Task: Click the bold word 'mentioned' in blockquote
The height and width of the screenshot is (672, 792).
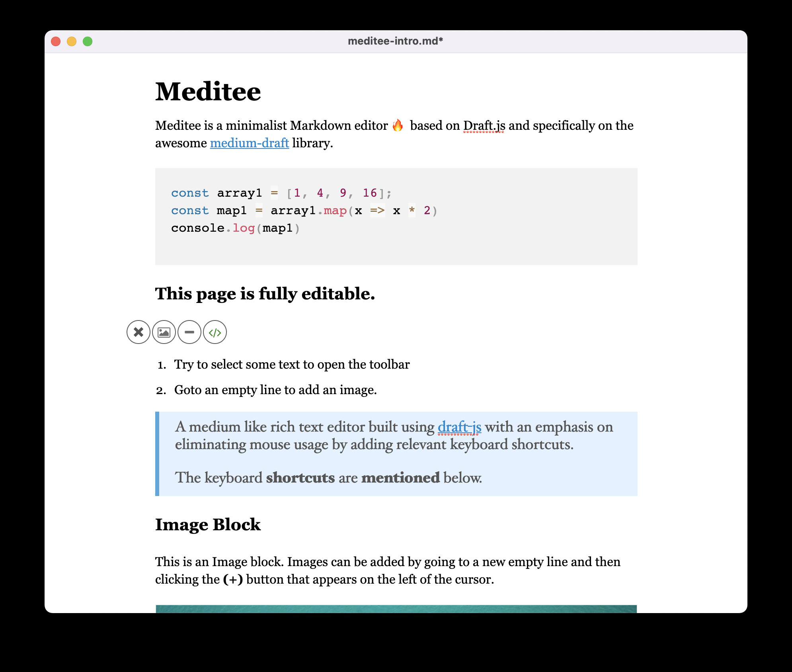Action: [400, 478]
